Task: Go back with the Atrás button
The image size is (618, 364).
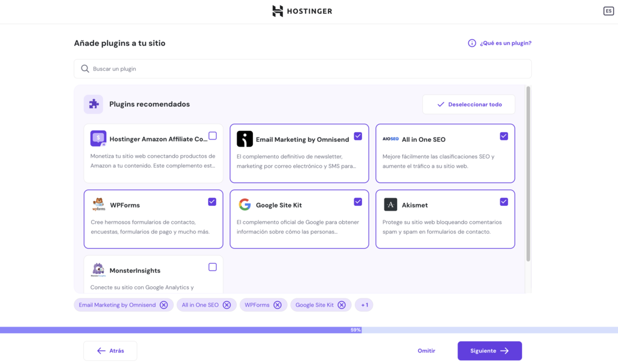Action: [x=110, y=351]
